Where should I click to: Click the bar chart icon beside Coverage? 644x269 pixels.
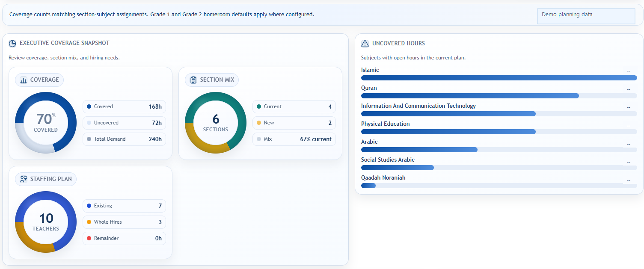[24, 80]
